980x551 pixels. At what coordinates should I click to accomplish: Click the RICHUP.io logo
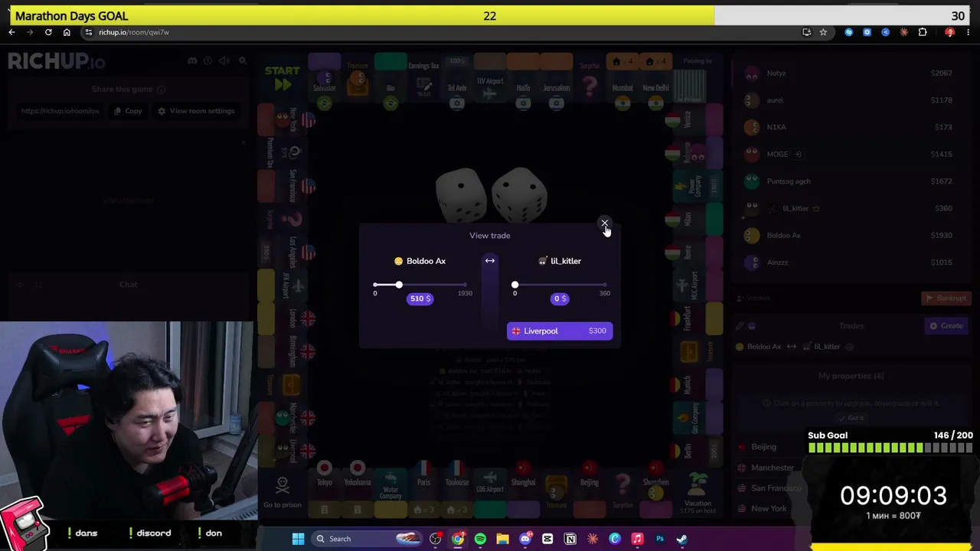(57, 61)
